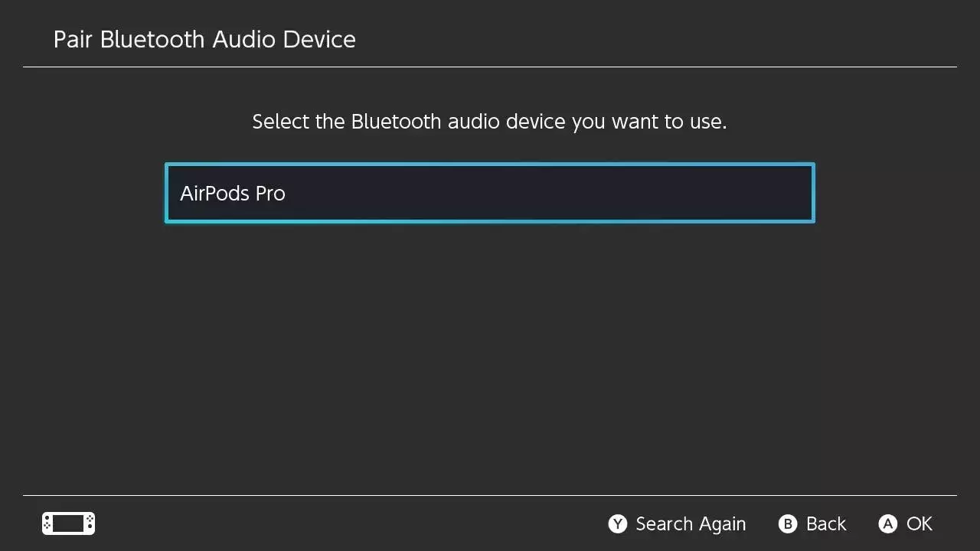Click the Switch console icon
Viewport: 980px width, 551px height.
68,523
